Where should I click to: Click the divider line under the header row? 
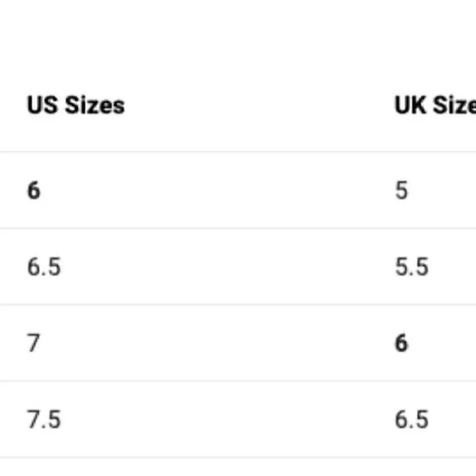pyautogui.click(x=238, y=151)
